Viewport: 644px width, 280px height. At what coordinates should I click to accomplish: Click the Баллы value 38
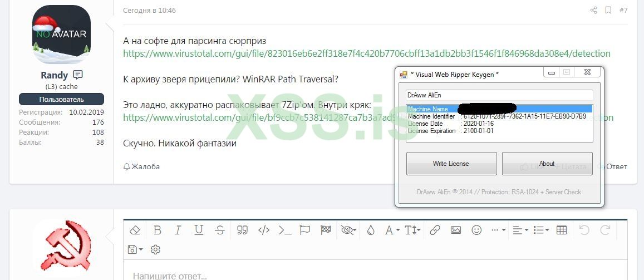[x=100, y=142]
